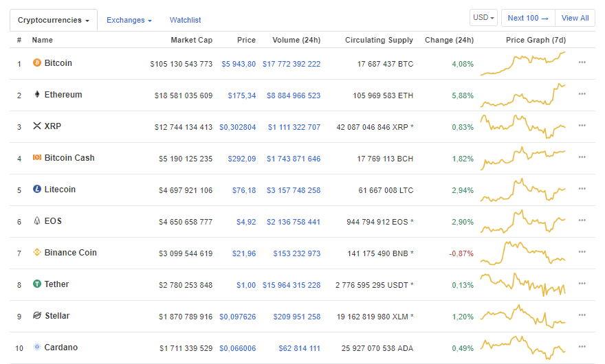Open the more options menu for Cardano

582,347
